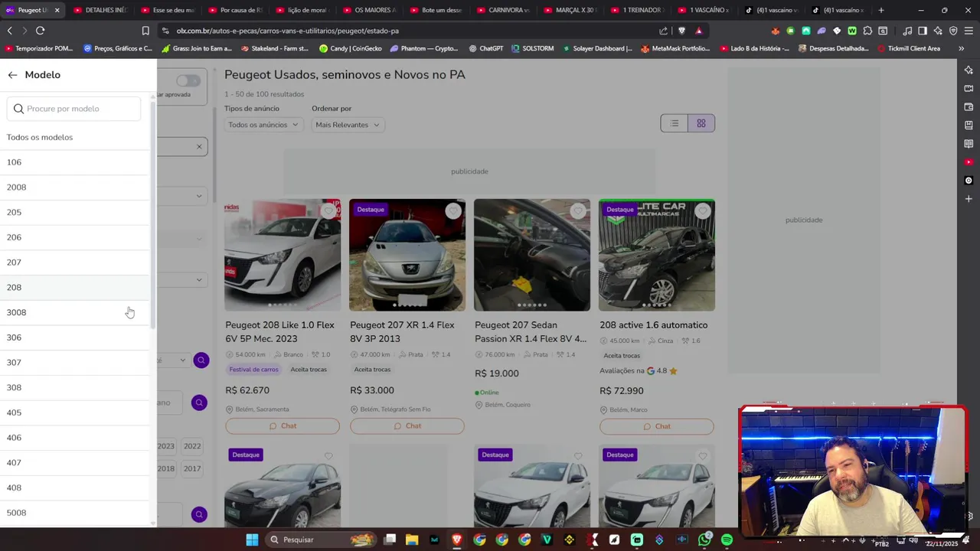Toggle the browser sidebar panel icon
Image resolution: width=980 pixels, height=551 pixels.
[923, 31]
